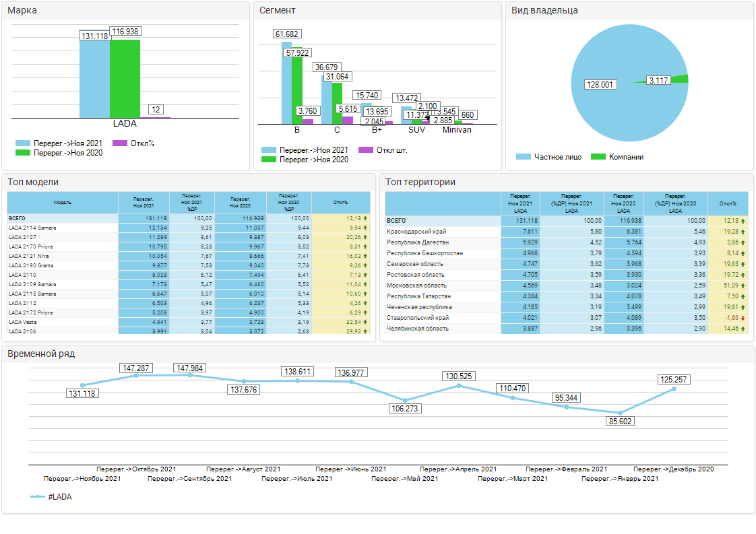Sort the Модель column header
Image resolution: width=756 pixels, height=534 pixels.
63,202
